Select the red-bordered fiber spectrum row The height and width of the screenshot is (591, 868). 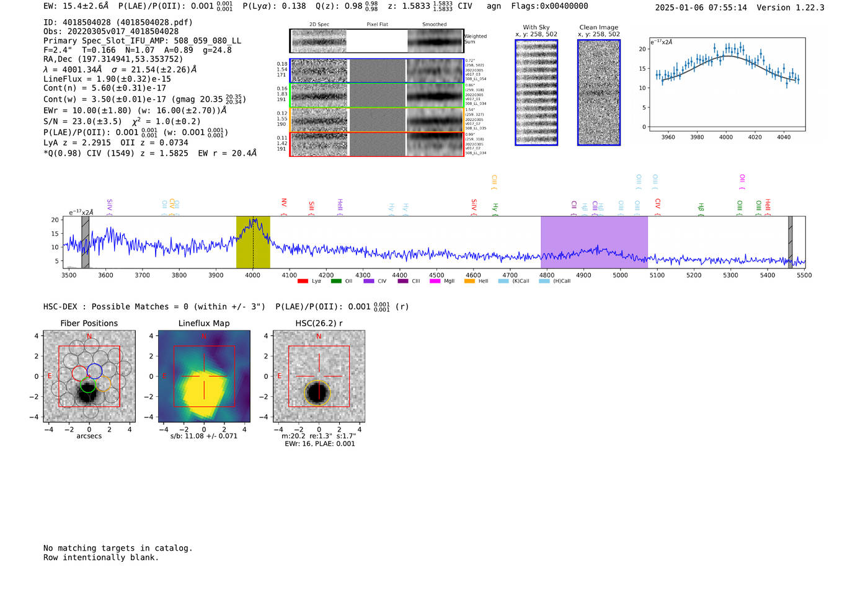pyautogui.click(x=376, y=144)
